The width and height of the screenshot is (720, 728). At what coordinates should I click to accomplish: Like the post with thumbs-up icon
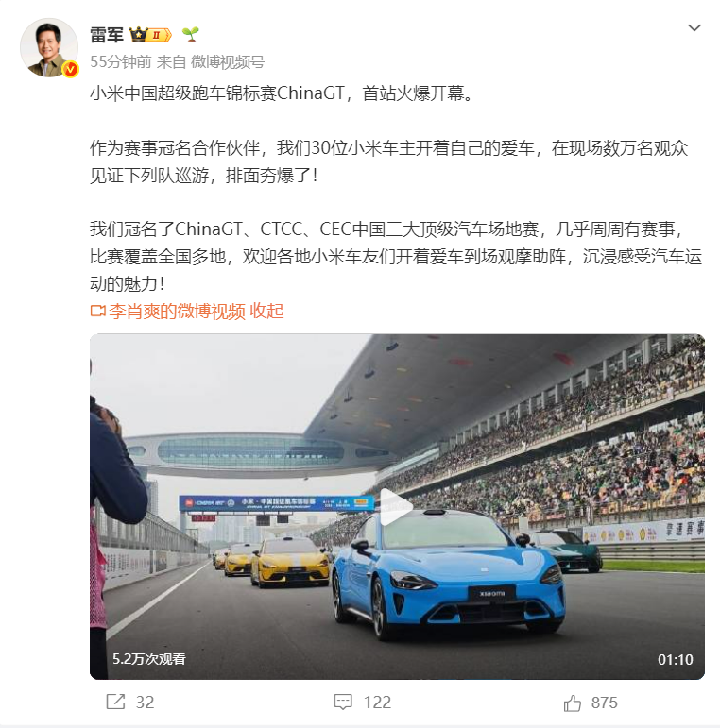572,703
